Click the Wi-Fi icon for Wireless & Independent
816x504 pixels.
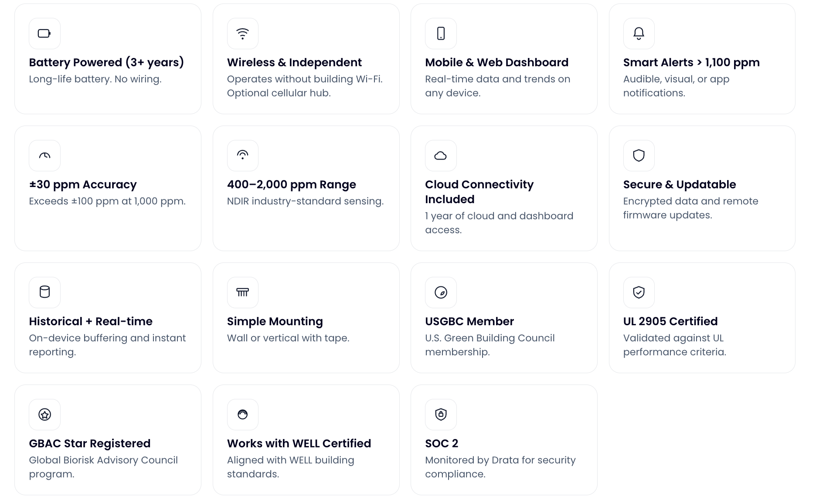coord(242,34)
